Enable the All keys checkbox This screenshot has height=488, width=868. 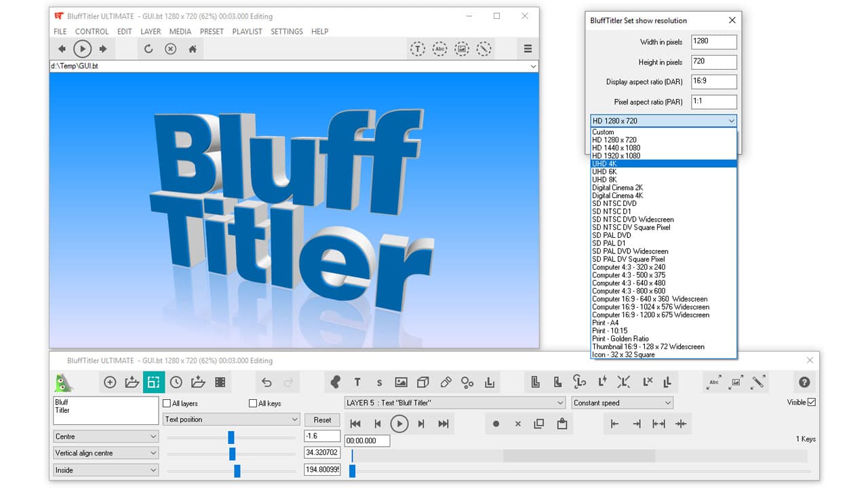[252, 403]
